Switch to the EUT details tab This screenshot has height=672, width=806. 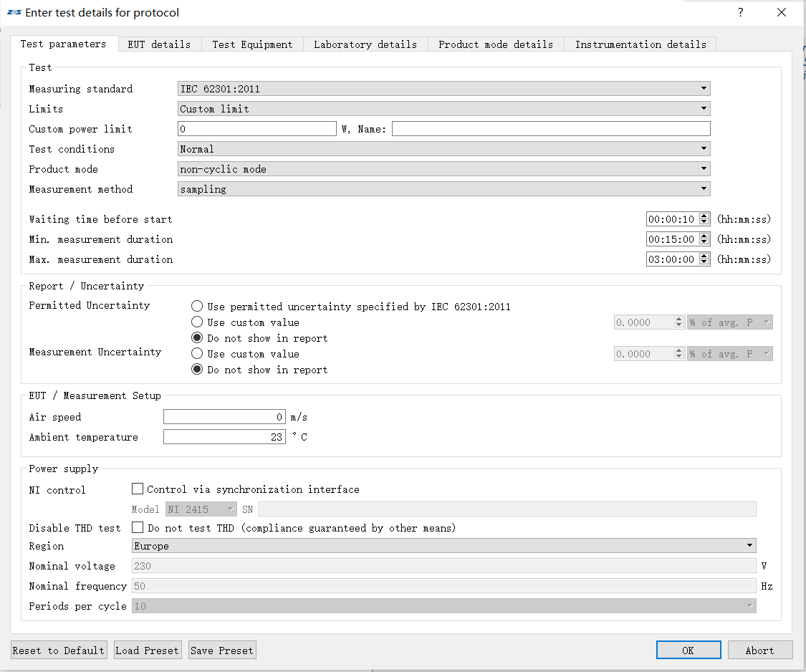point(159,44)
